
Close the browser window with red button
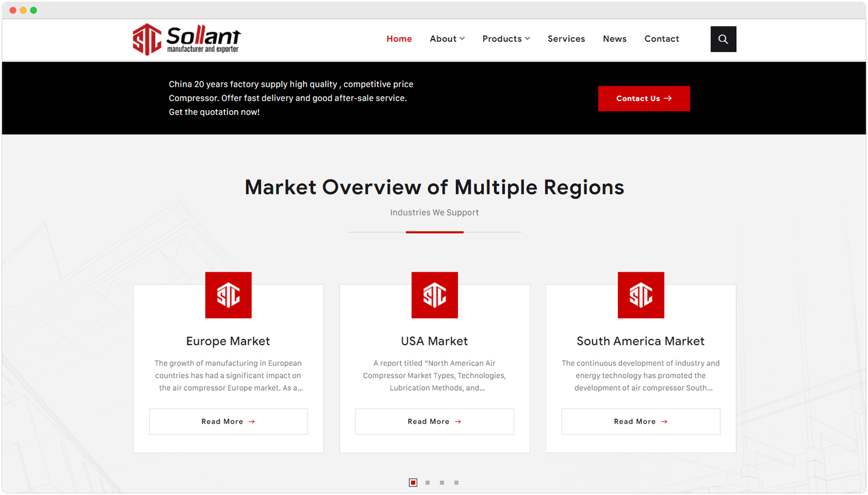[13, 10]
